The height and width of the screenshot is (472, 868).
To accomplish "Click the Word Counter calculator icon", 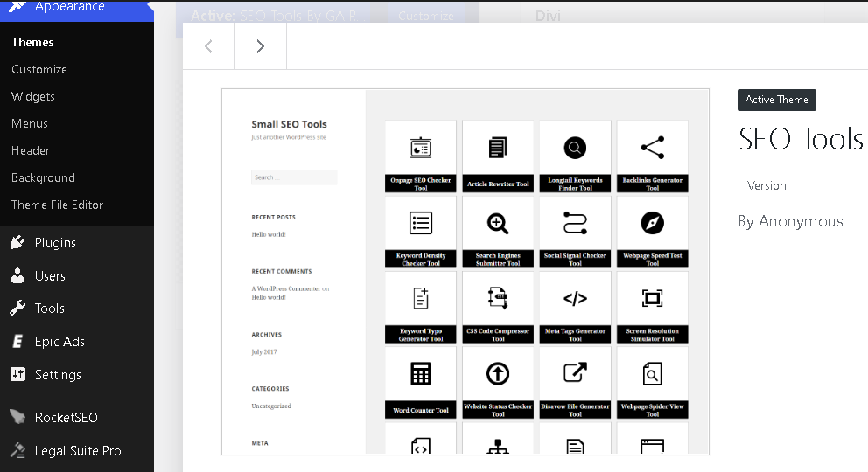I will tap(421, 373).
